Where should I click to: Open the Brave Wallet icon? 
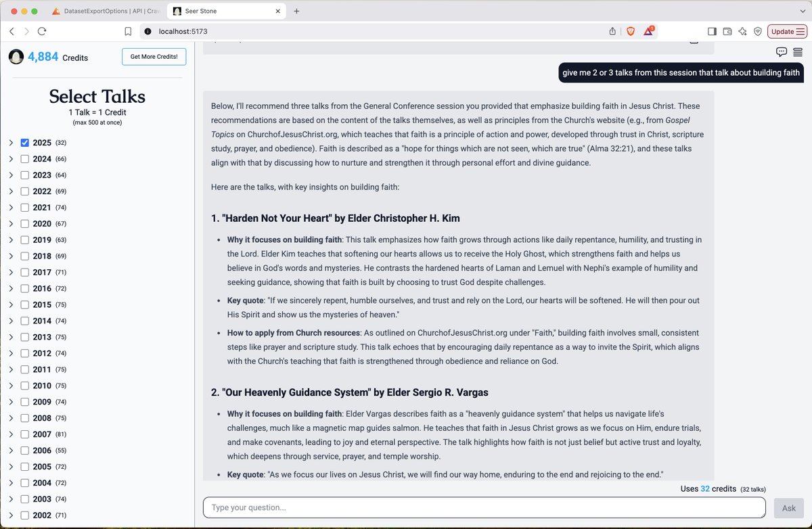(x=727, y=31)
